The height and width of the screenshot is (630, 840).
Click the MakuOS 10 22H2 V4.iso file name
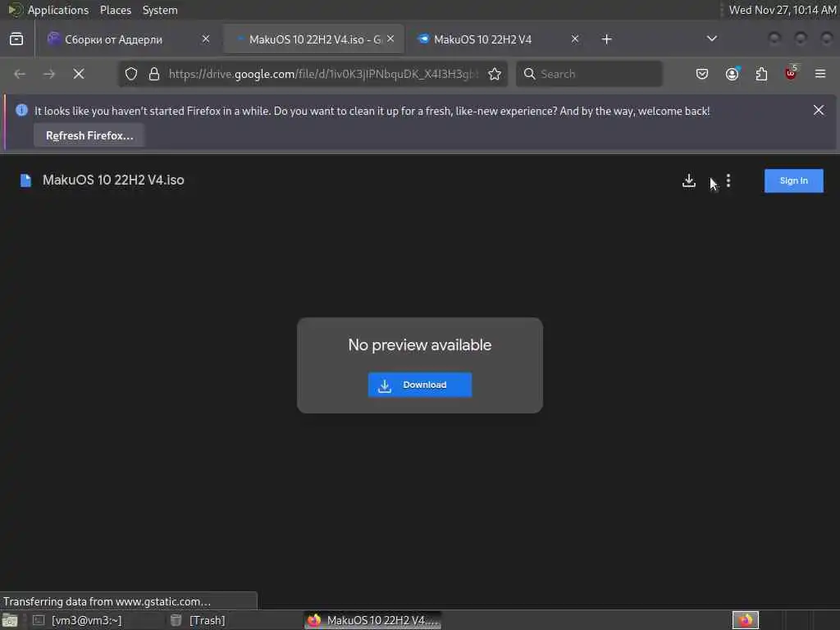point(113,180)
